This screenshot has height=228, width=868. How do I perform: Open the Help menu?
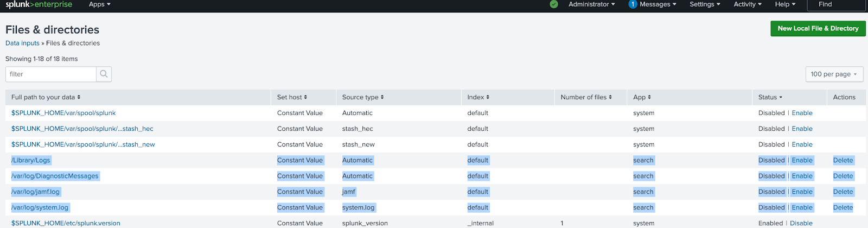[x=785, y=4]
